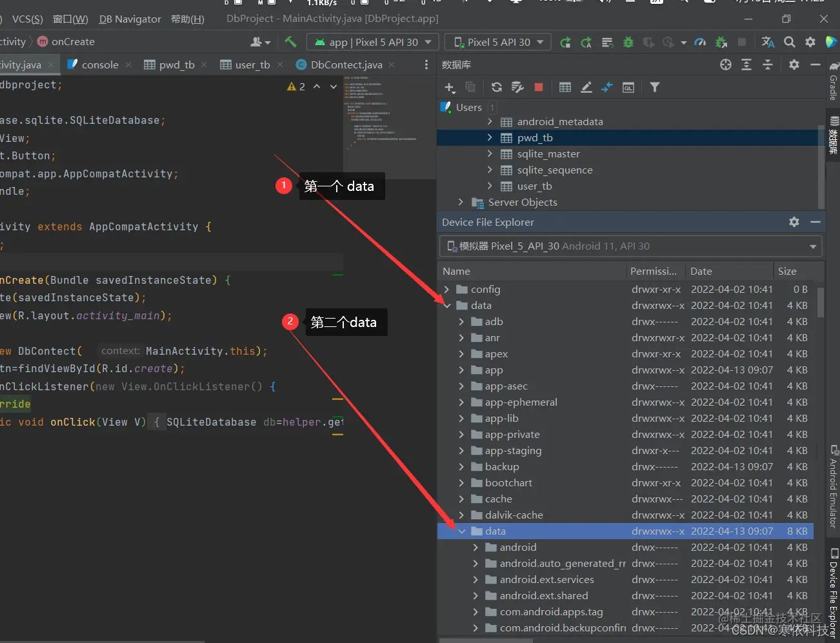Screen dimensions: 840x643
Task: Open the editor tabs more-options menu
Action: (426, 64)
